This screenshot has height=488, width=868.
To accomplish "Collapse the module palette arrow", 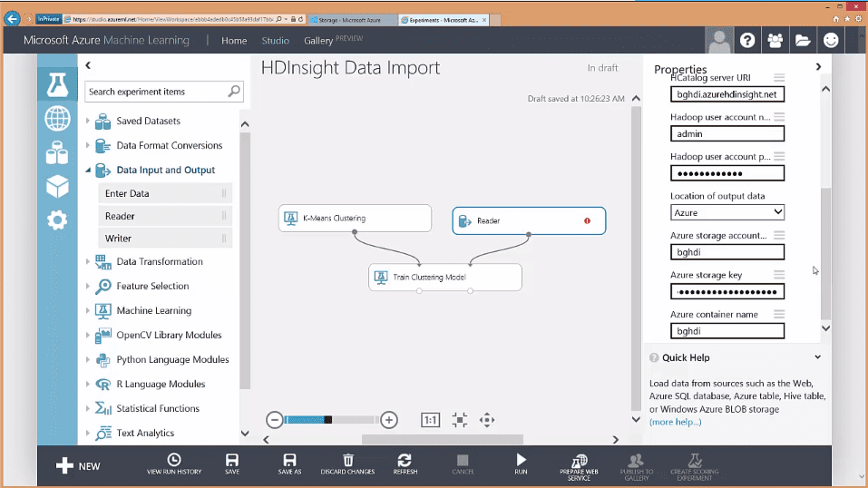I will click(x=88, y=65).
